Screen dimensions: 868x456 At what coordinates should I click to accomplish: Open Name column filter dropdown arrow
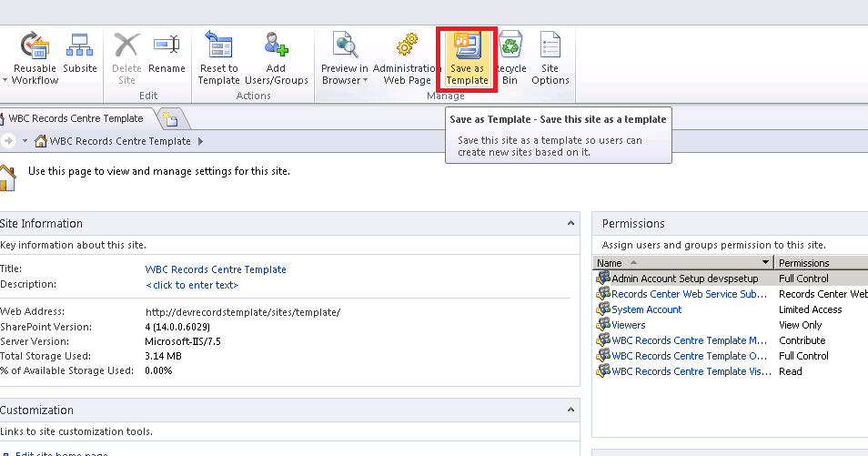click(x=765, y=262)
